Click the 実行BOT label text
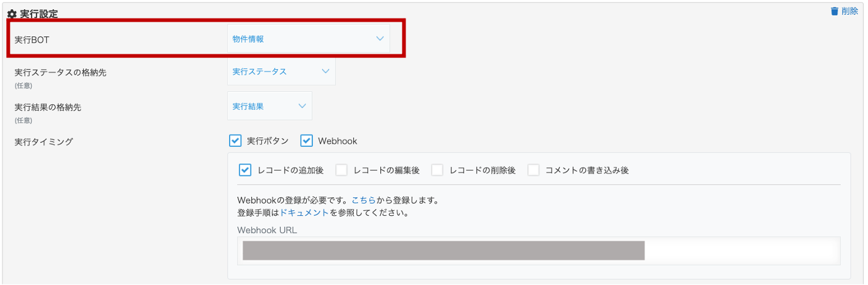The width and height of the screenshot is (868, 285). [x=32, y=39]
